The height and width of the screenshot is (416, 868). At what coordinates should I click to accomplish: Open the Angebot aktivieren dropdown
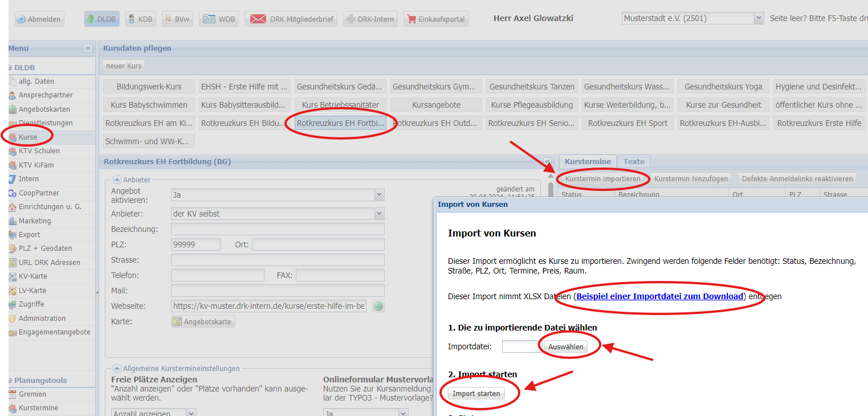coord(379,195)
